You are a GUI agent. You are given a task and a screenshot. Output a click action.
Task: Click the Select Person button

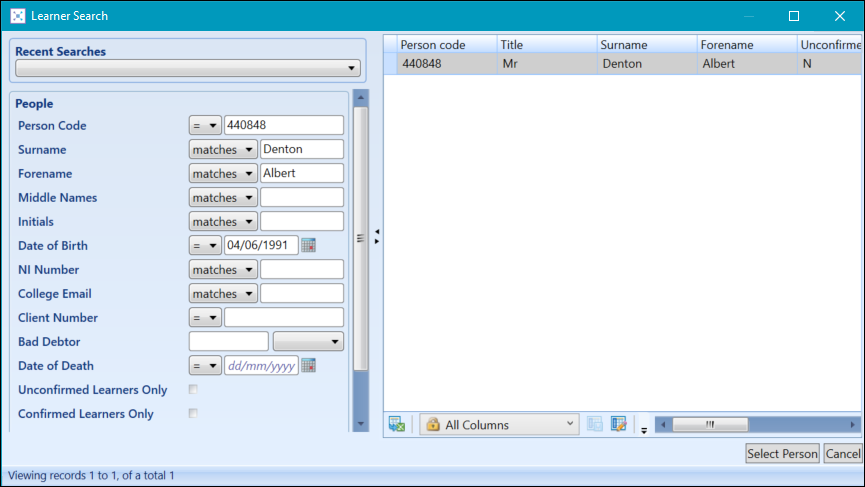click(x=782, y=453)
